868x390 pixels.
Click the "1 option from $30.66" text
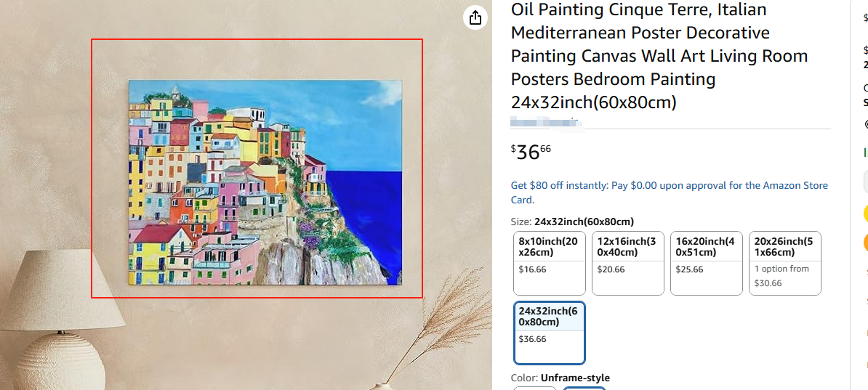point(781,276)
